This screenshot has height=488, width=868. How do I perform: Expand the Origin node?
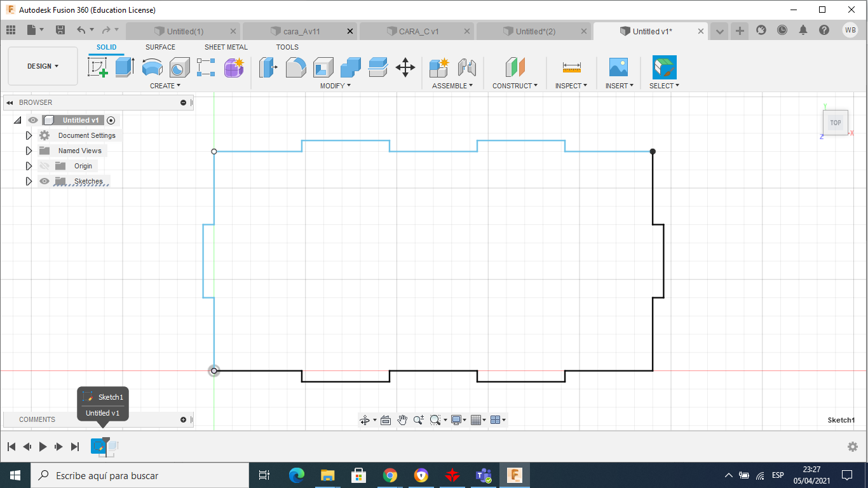pyautogui.click(x=29, y=166)
